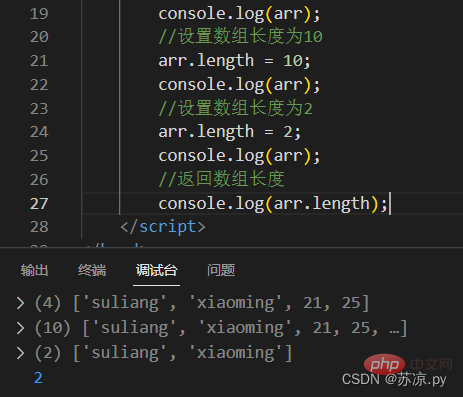Switch to the 终端 panel tab
The width and height of the screenshot is (463, 397).
point(92,270)
